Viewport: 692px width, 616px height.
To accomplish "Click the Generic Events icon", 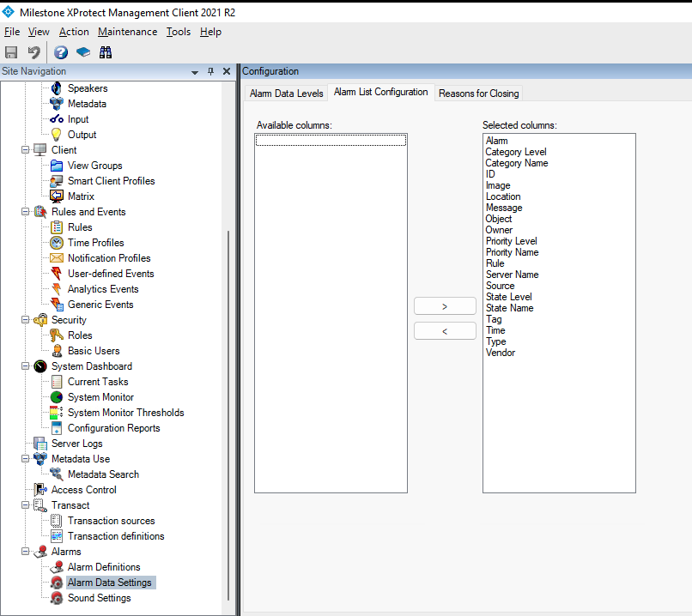I will click(x=57, y=305).
